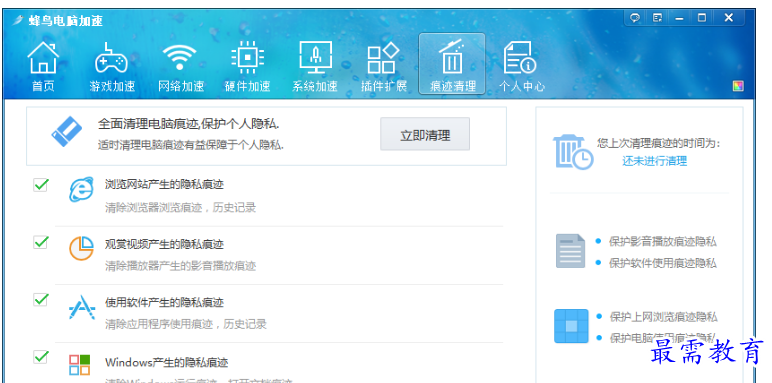Click the trash can with clock icon
Screen dimensions: 772x383
573,152
